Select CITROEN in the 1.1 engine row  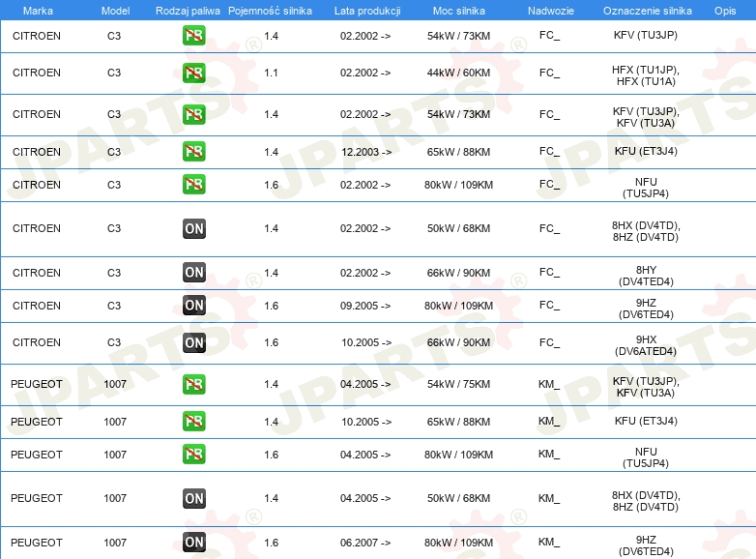pos(37,73)
